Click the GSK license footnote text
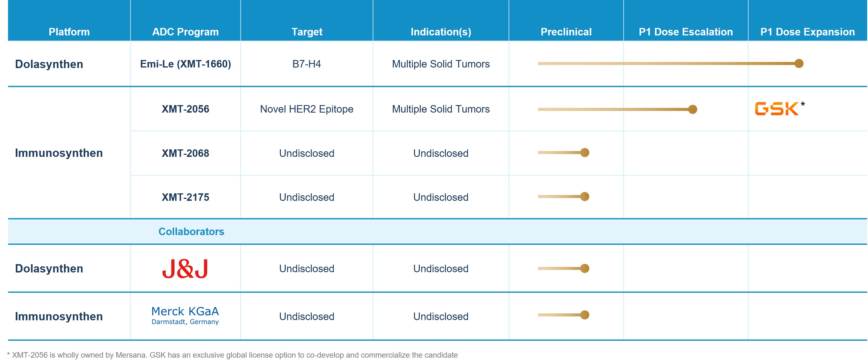Image resolution: width=868 pixels, height=364 pixels. coord(232,355)
